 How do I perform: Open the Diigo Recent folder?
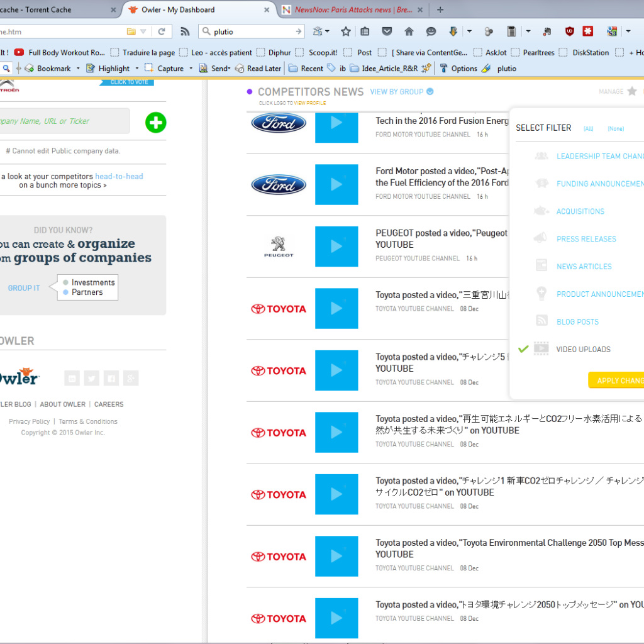tap(306, 69)
